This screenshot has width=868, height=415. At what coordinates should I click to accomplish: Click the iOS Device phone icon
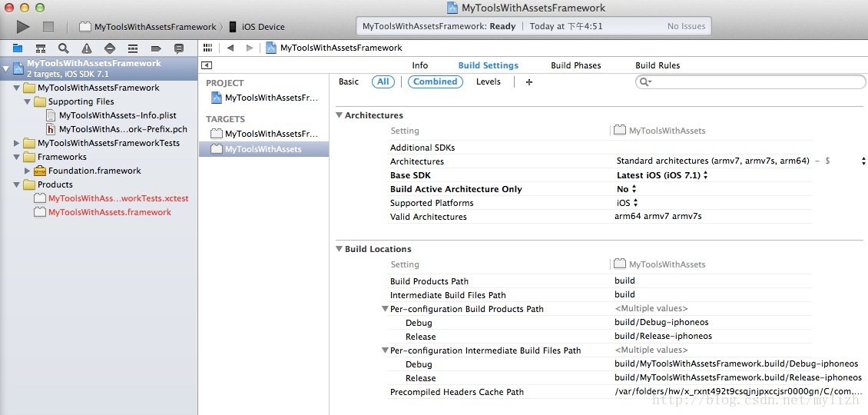(x=233, y=27)
